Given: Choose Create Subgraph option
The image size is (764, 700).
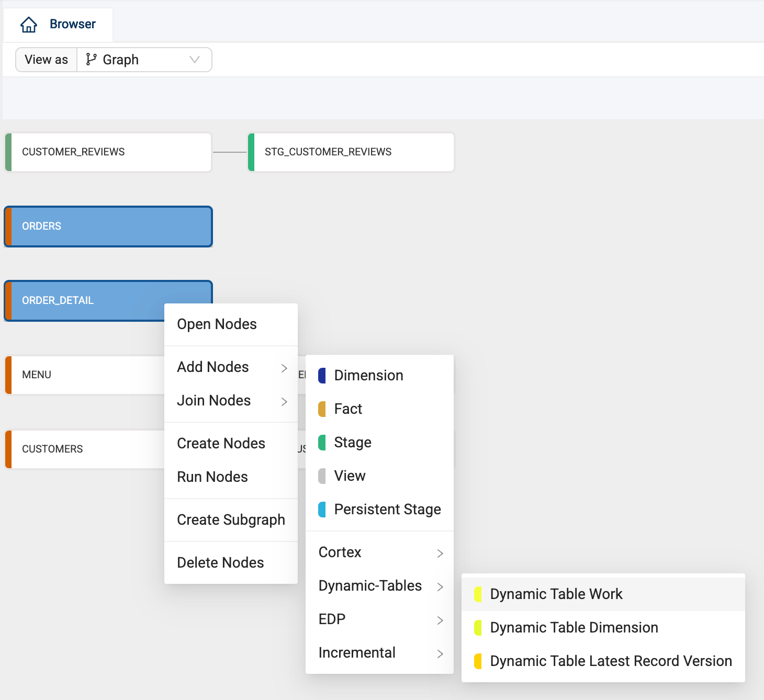Looking at the screenshot, I should tap(231, 520).
